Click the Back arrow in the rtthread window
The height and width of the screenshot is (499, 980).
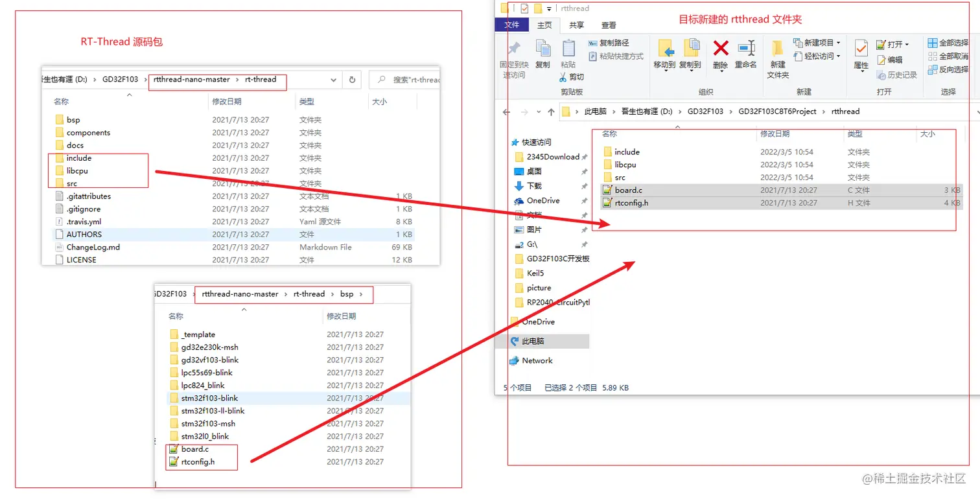coord(507,111)
